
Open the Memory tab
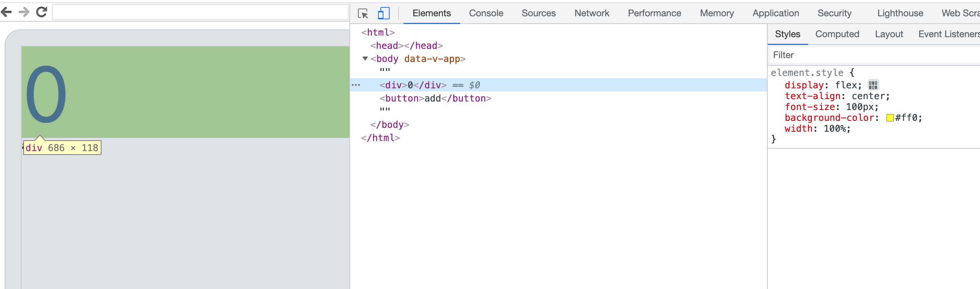[717, 13]
